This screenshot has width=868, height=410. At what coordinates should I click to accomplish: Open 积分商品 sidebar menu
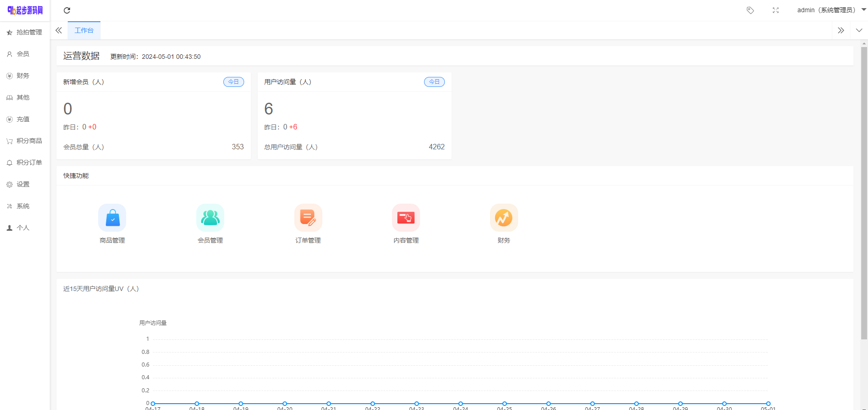click(x=25, y=141)
